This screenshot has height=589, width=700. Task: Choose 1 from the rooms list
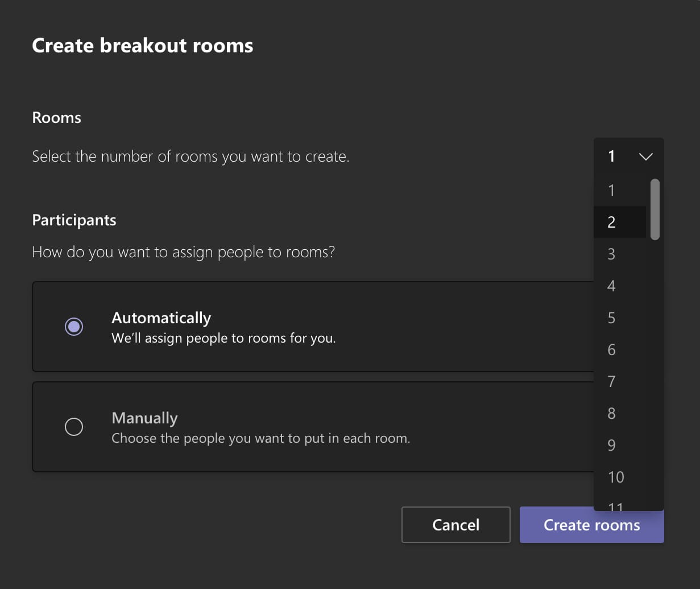pos(612,190)
